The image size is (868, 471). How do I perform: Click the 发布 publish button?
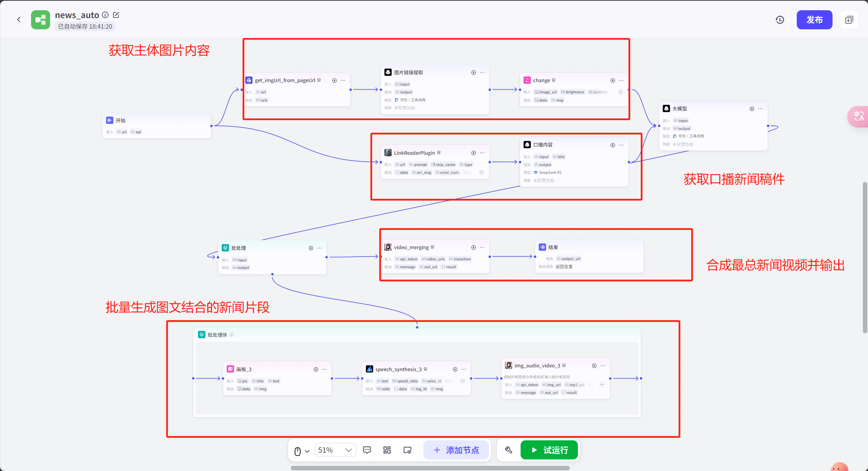814,20
